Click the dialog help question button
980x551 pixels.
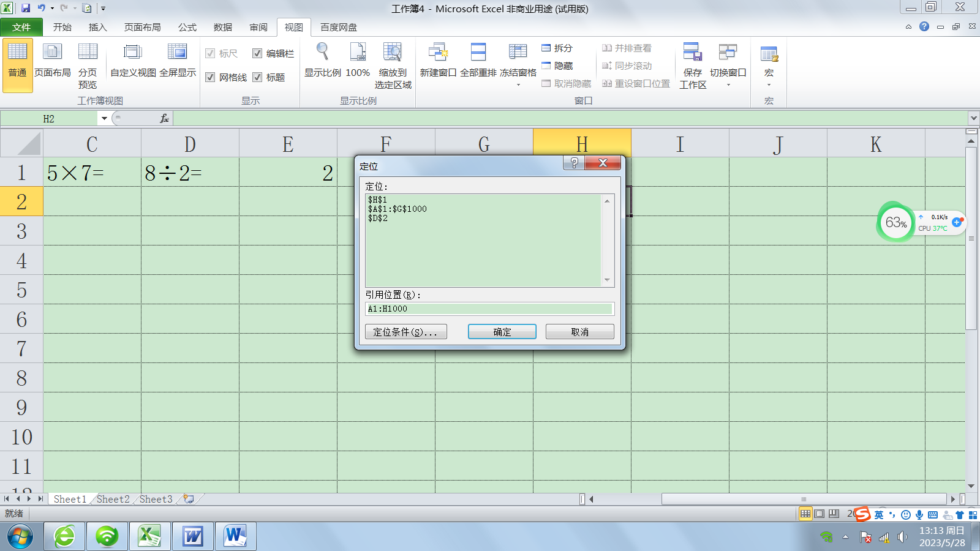click(x=574, y=162)
